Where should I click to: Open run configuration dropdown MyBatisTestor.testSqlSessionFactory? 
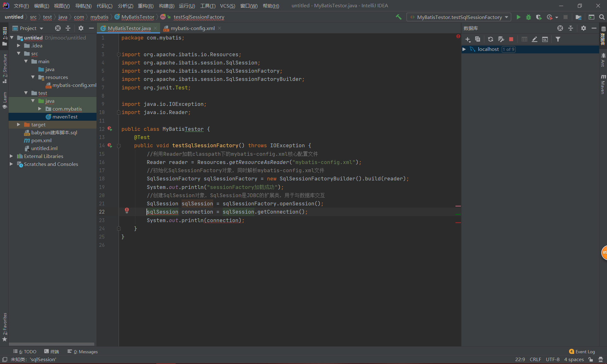click(x=459, y=17)
